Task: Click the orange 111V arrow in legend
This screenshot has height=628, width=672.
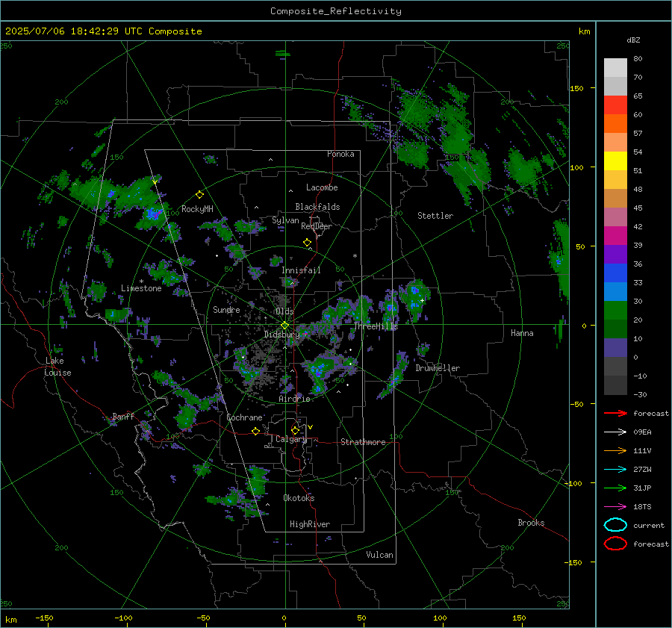Action: tap(615, 450)
